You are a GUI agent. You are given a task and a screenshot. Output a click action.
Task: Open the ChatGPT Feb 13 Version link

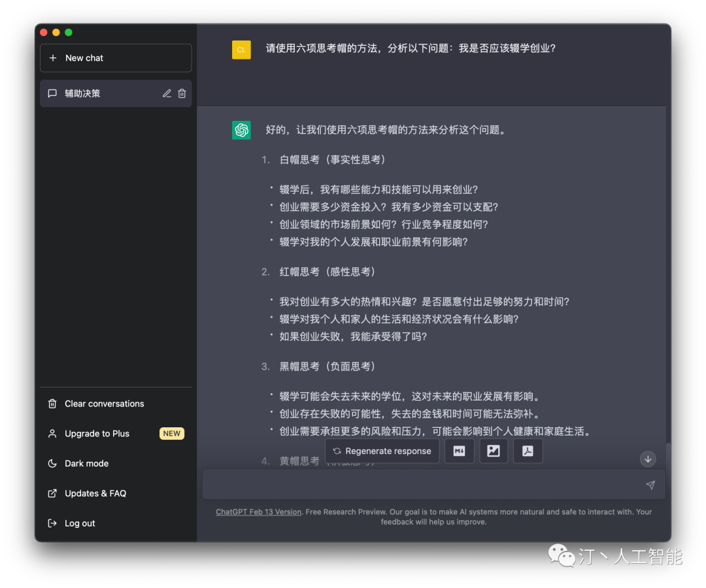tap(258, 512)
